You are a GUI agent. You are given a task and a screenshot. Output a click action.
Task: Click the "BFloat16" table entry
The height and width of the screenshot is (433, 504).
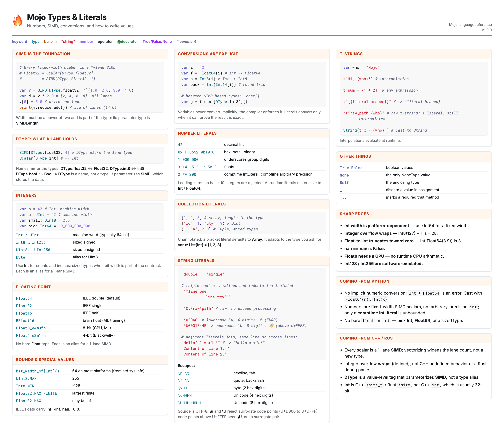pyautogui.click(x=25, y=321)
